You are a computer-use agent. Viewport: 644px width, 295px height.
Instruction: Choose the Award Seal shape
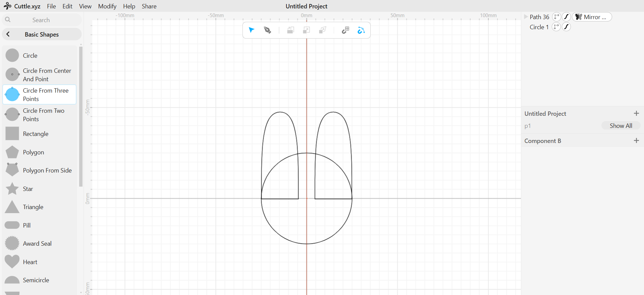(40, 243)
